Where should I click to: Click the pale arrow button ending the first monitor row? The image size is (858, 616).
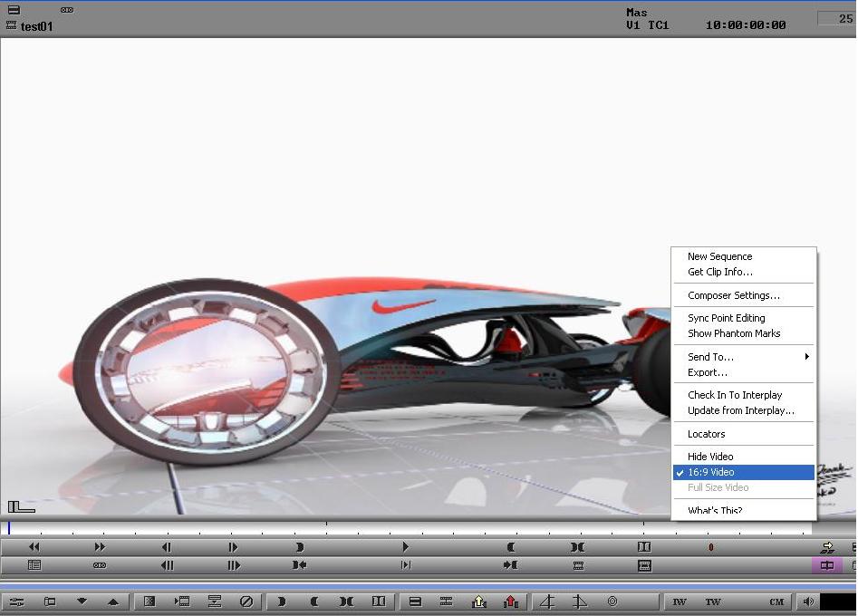point(827,546)
